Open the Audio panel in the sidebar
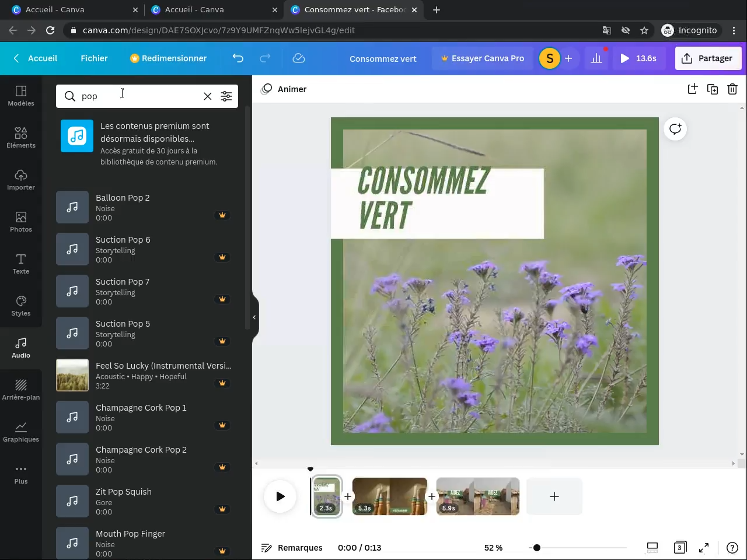This screenshot has height=560, width=747. pos(21,347)
